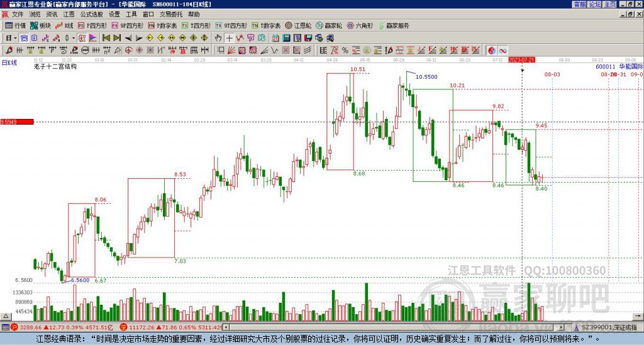
Task: Click the zigzag line drawing icon
Action: pyautogui.click(x=275, y=50)
